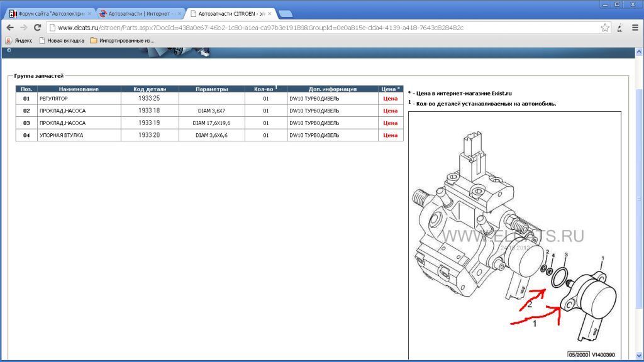The height and width of the screenshot is (362, 644).
Task: Go forward to the next page
Action: (x=24, y=28)
